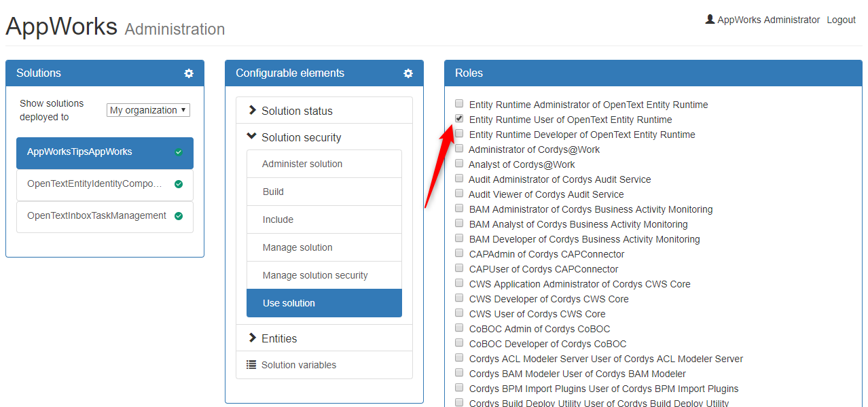868x407 pixels.
Task: Click the OpenTextEntityIdentityComponents status check icon
Action: click(179, 184)
